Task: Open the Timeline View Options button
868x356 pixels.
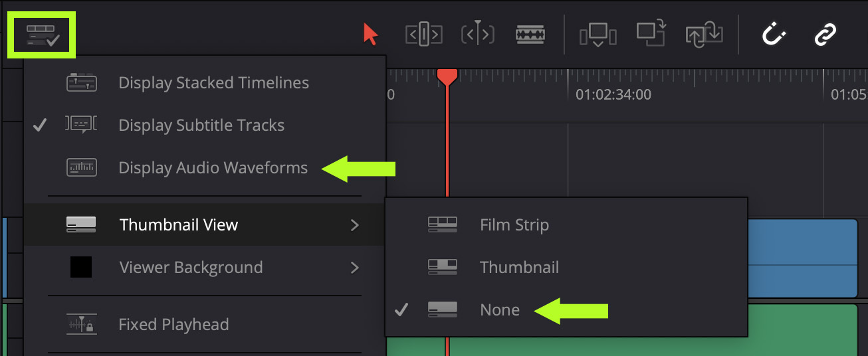Action: tap(43, 35)
